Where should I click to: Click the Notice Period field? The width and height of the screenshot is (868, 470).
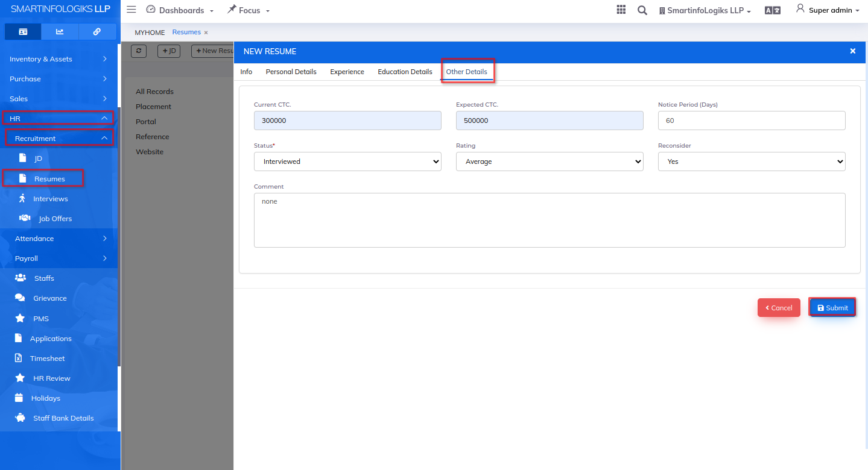(x=752, y=121)
